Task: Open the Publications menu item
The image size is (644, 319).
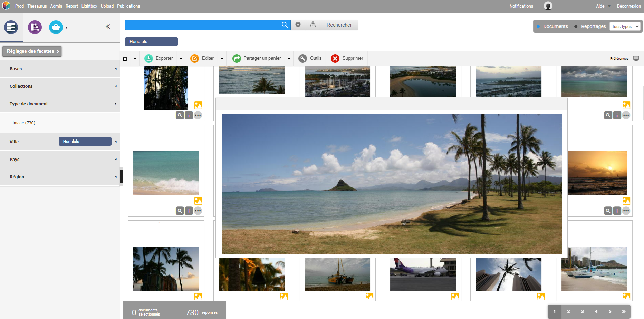Action: (128, 6)
